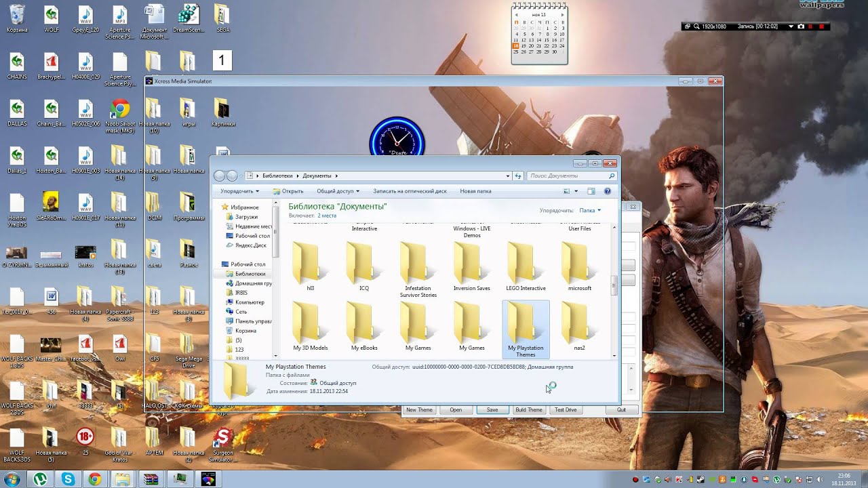Select the My Playstation Themes folder
The width and height of the screenshot is (868, 488).
coord(526,329)
